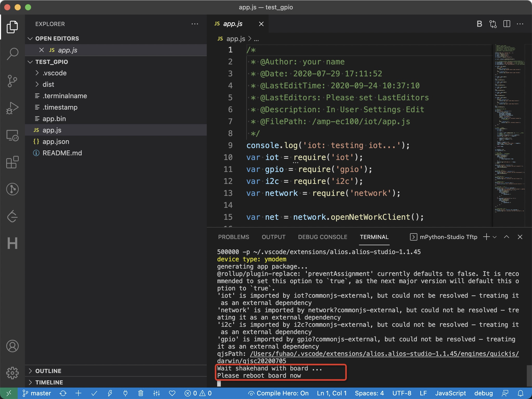Open notifications bell in status bar
Screen dimensions: 532x399
coord(521,393)
